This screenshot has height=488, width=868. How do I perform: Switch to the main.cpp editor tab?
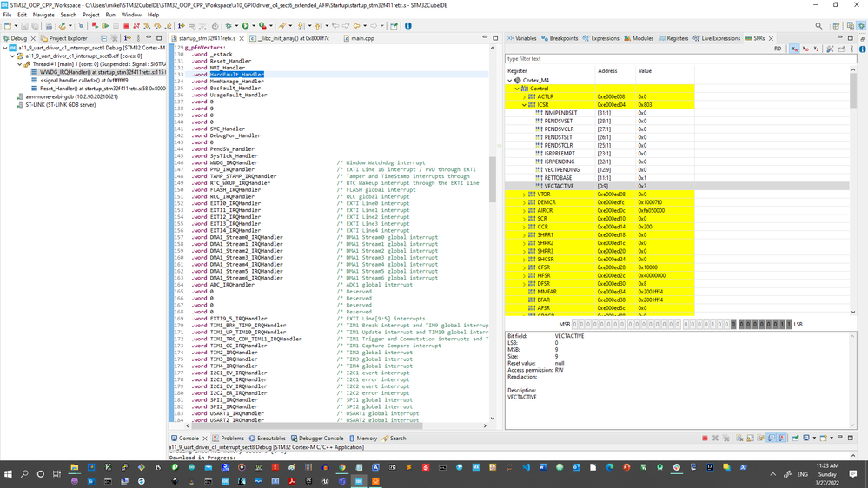359,38
